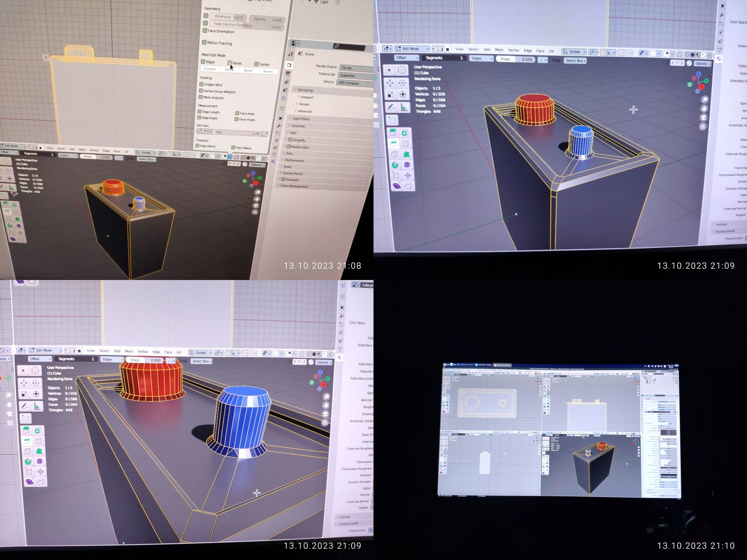747x560 pixels.
Task: Toggle the Motion Blur checkbox in render properties
Action: 289,147
